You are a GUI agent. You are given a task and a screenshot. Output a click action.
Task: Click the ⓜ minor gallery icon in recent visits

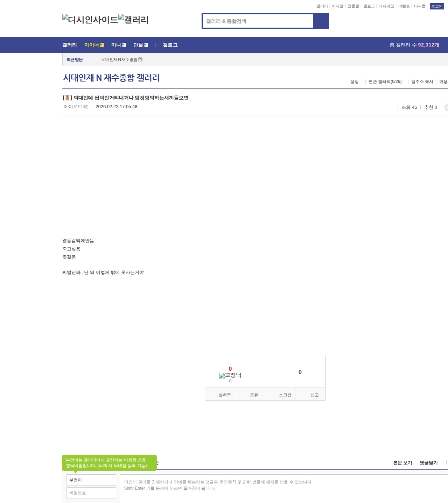[140, 59]
